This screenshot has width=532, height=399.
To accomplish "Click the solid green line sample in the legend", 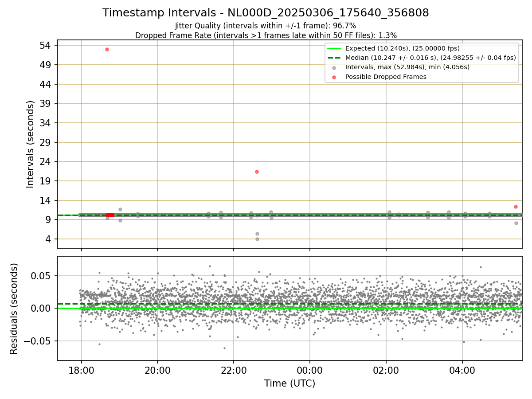I will pyautogui.click(x=334, y=48).
